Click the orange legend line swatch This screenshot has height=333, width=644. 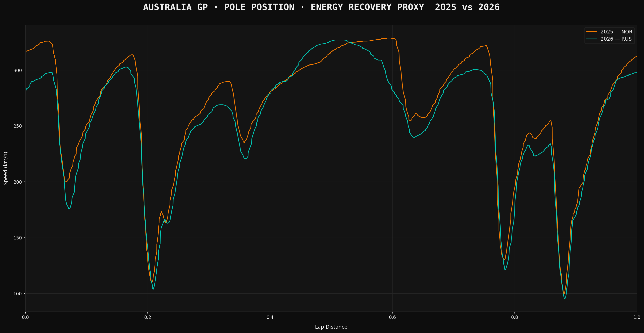pyautogui.click(x=592, y=32)
